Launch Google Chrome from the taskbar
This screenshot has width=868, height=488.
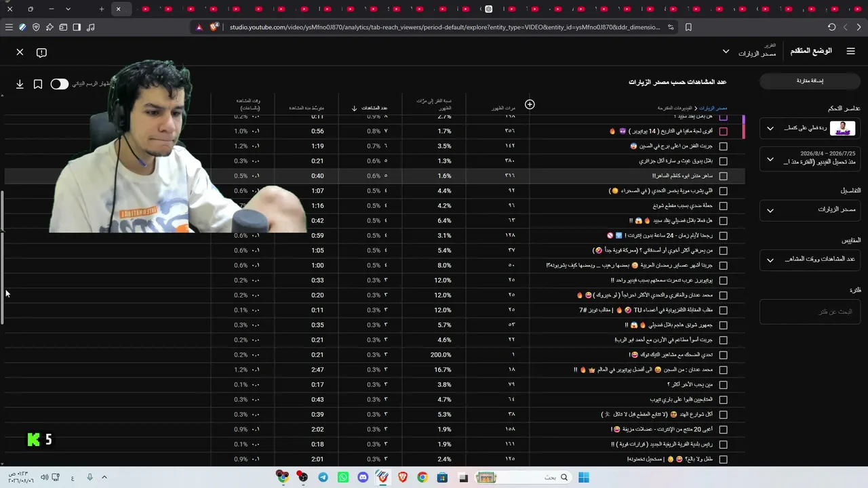coord(422,478)
